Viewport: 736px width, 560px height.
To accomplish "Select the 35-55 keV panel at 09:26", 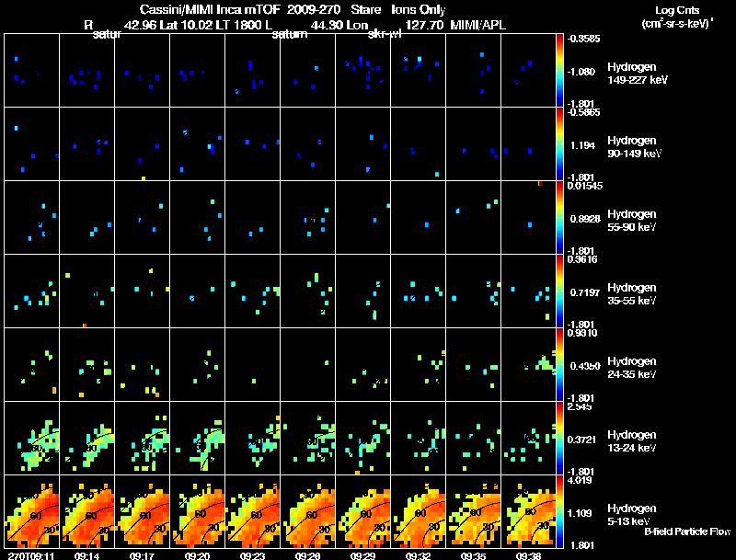I will [x=308, y=291].
